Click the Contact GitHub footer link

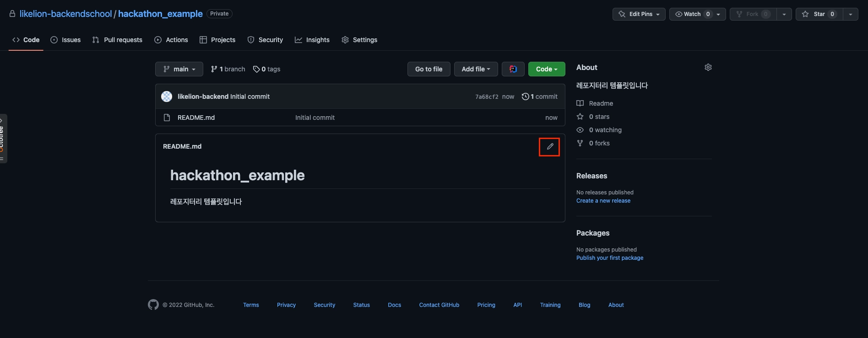click(x=439, y=305)
